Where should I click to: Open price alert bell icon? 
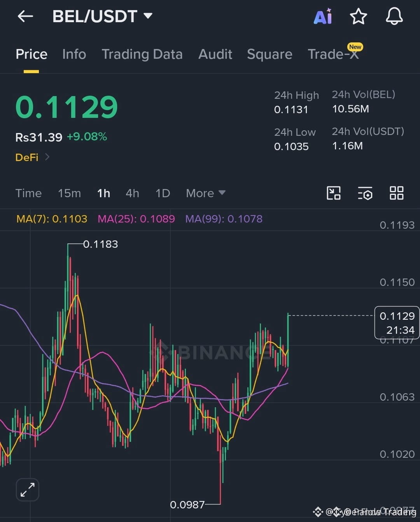click(394, 16)
